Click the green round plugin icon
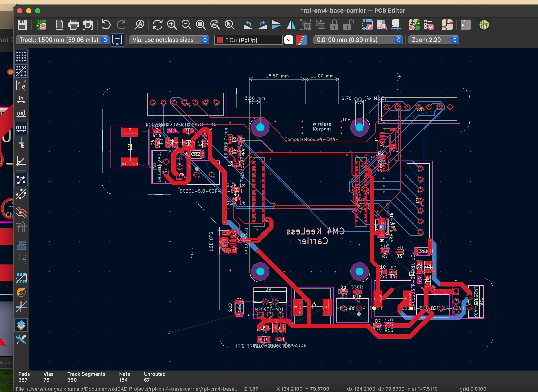 [x=484, y=25]
